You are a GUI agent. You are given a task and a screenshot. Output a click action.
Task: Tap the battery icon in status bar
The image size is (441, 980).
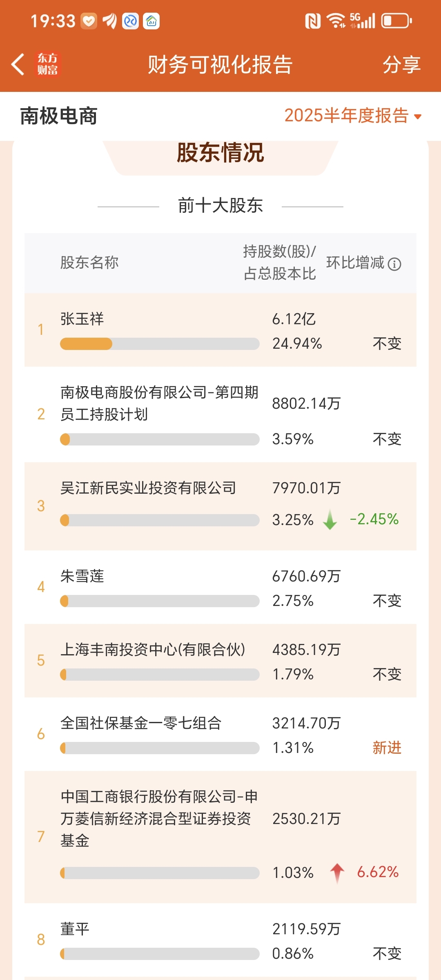[x=396, y=21]
